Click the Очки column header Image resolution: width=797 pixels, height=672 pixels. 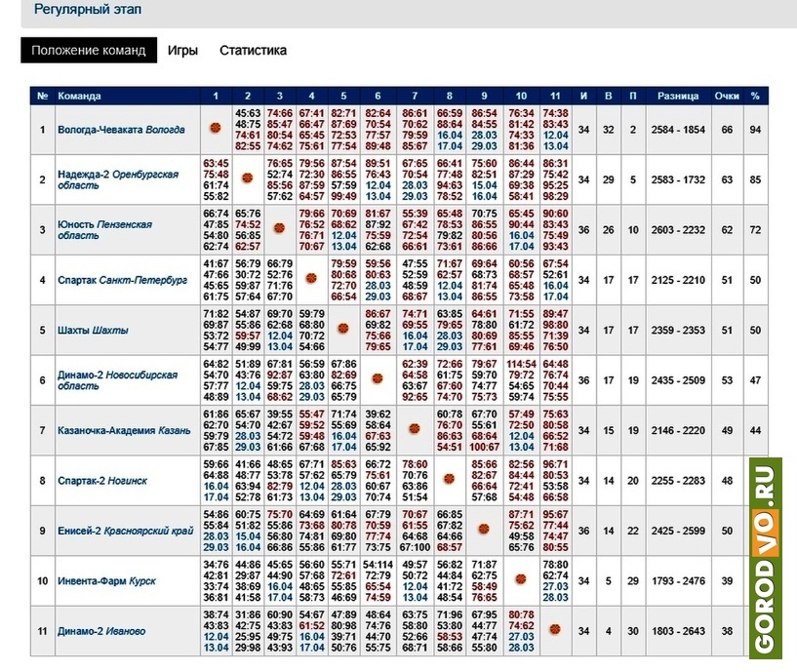[x=727, y=97]
